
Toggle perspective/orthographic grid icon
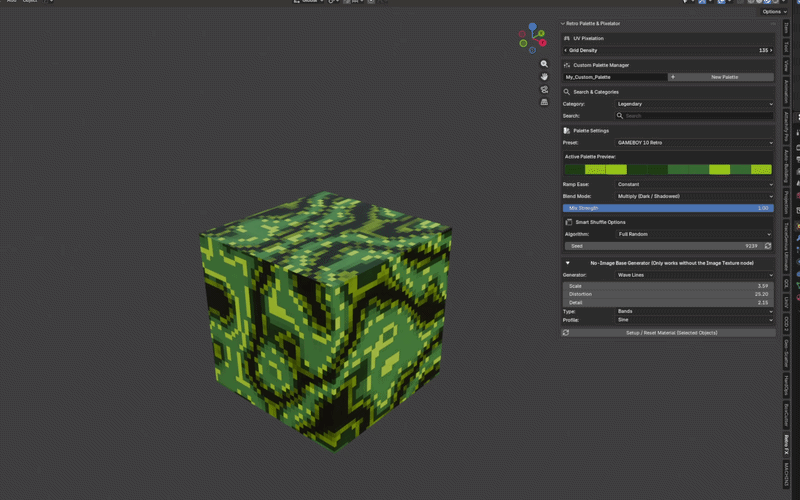point(544,102)
